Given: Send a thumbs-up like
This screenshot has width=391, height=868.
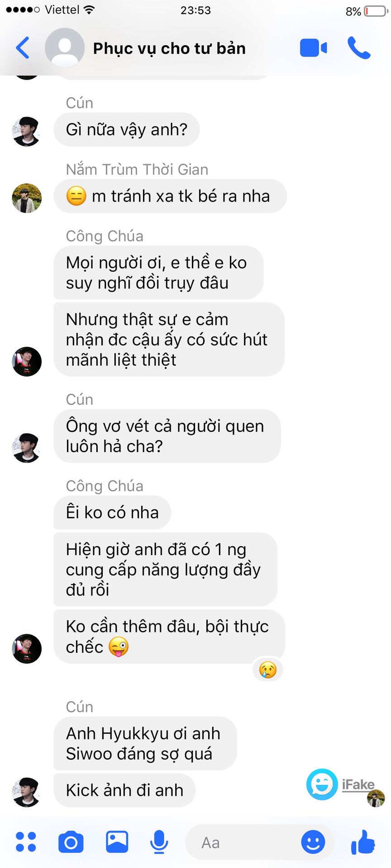Looking at the screenshot, I should pos(363,842).
